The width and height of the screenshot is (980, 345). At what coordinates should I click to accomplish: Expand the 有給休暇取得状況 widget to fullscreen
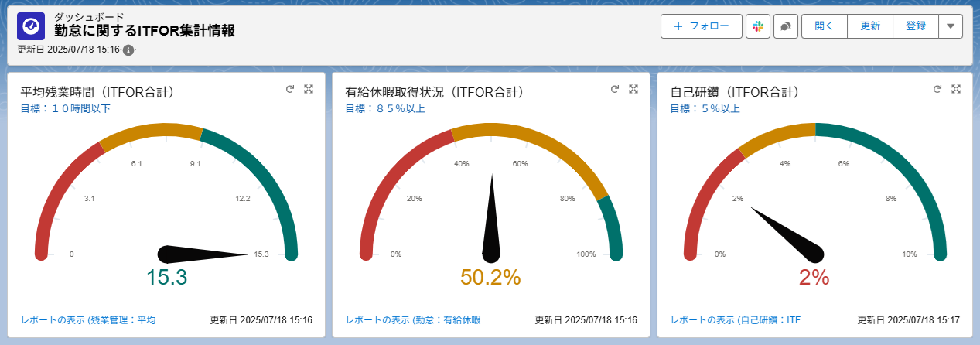(x=633, y=89)
